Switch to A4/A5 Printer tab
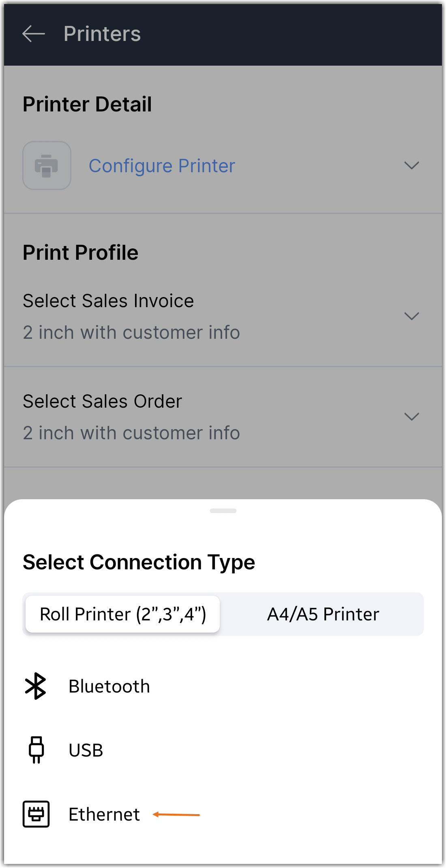 pos(323,614)
